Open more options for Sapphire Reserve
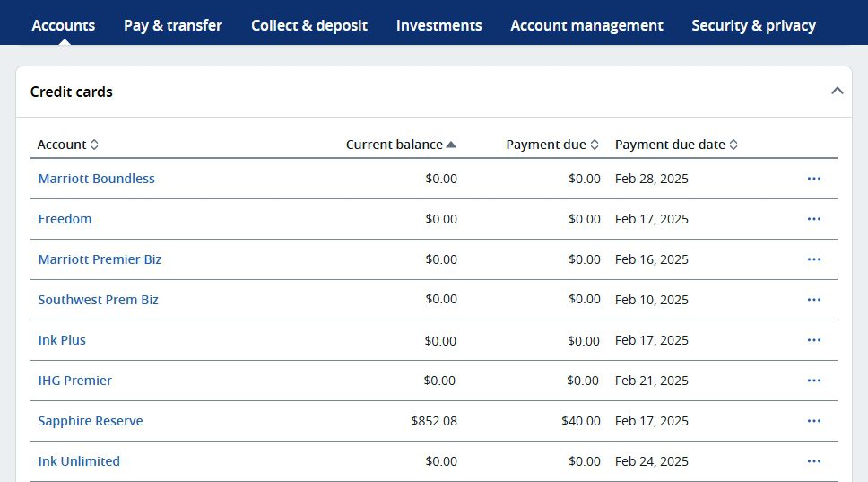Image resolution: width=868 pixels, height=482 pixels. pyautogui.click(x=813, y=421)
